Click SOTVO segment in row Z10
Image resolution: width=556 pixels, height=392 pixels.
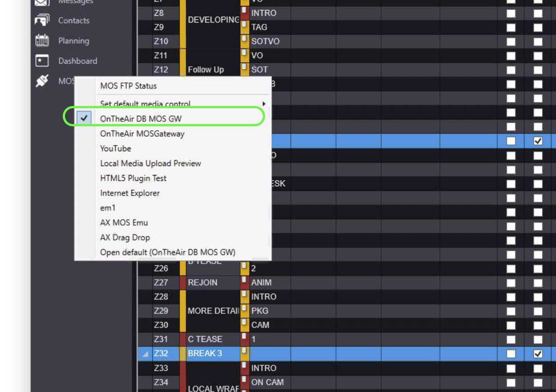266,41
